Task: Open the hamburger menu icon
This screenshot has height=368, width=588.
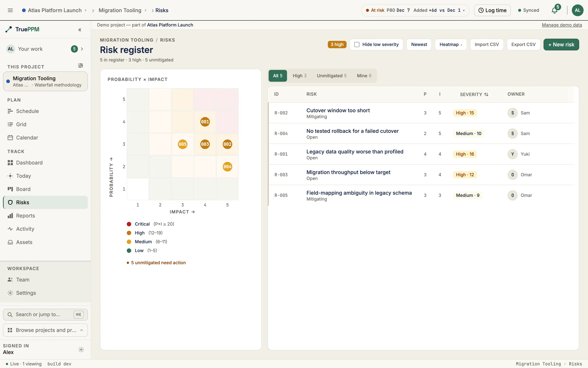Action: tap(10, 10)
